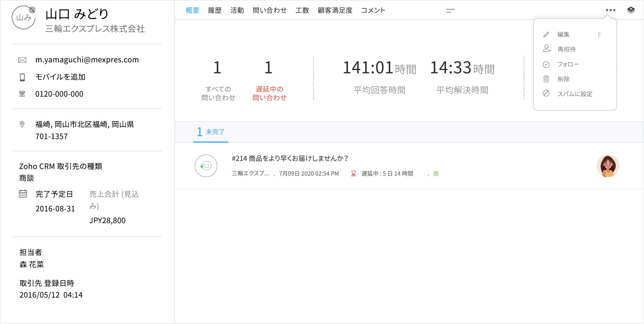Click the ticket smiley status icon for #214
Image resolution: width=644 pixels, height=324 pixels.
[206, 166]
